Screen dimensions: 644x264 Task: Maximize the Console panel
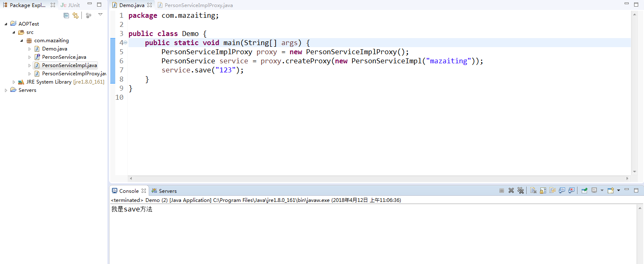coord(637,190)
